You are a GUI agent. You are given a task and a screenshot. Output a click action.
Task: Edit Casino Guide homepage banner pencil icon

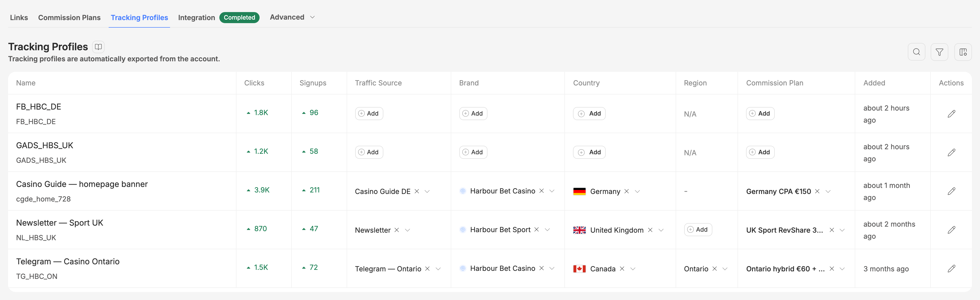tap(951, 191)
